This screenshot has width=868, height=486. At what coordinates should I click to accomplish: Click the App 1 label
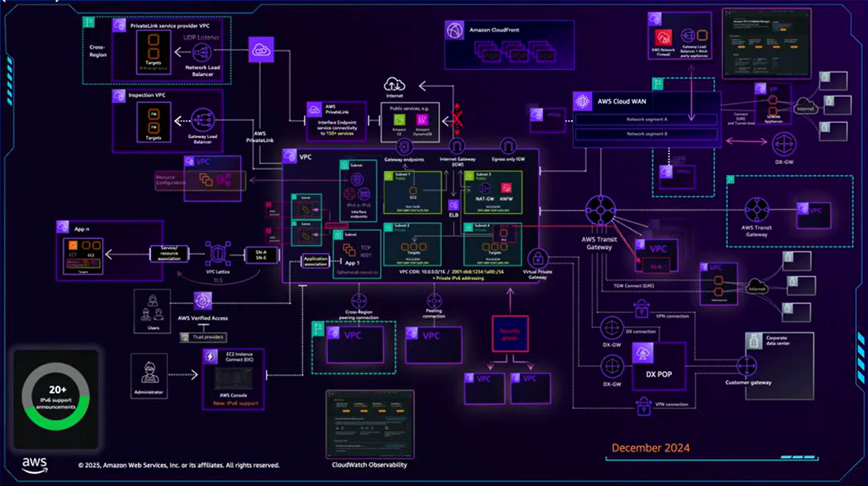point(353,262)
